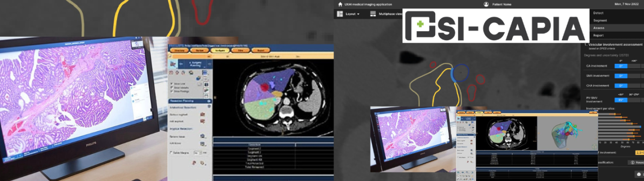644x181 pixels.
Task: Open the Patient Name profile icon
Action: click(486, 4)
